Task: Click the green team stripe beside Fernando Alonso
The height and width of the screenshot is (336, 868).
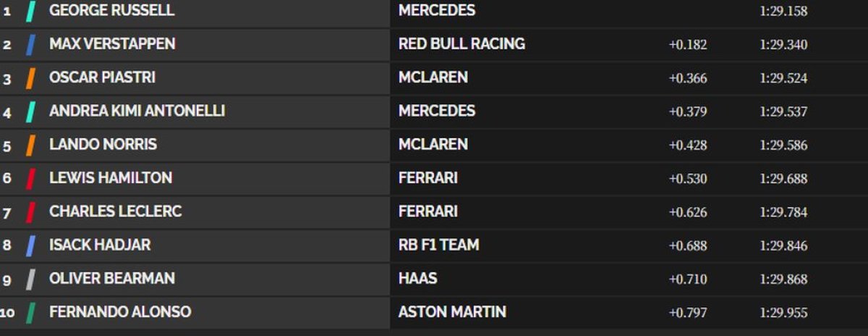Action: click(x=30, y=313)
